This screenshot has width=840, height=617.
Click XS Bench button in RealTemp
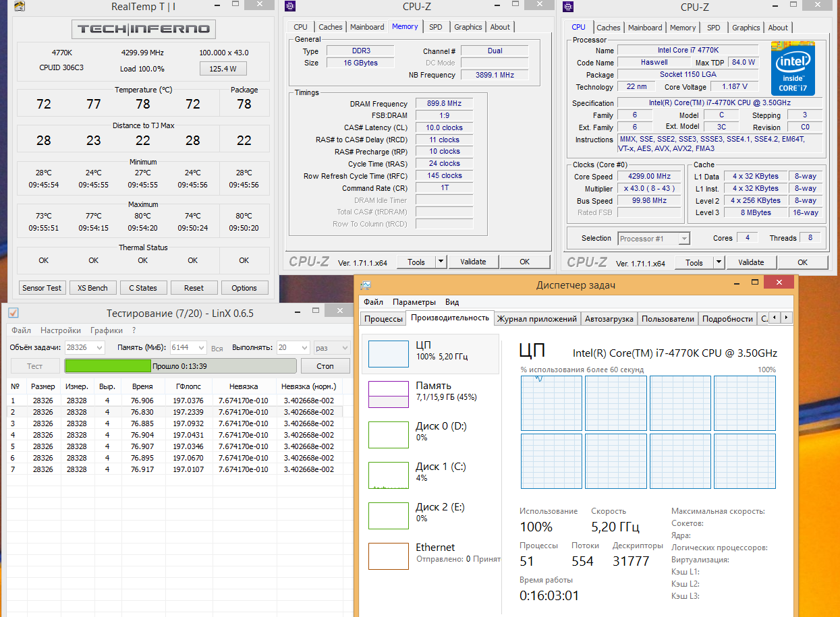pyautogui.click(x=92, y=288)
